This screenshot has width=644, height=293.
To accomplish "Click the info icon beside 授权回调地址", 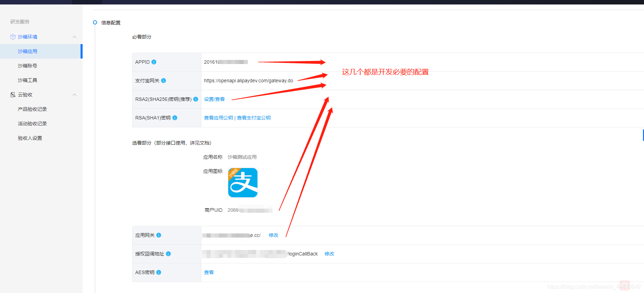I will [x=168, y=254].
